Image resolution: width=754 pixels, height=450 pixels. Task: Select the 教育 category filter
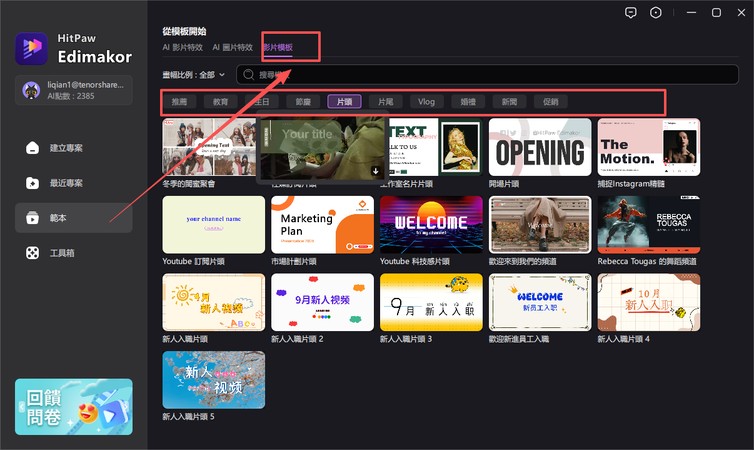[220, 101]
